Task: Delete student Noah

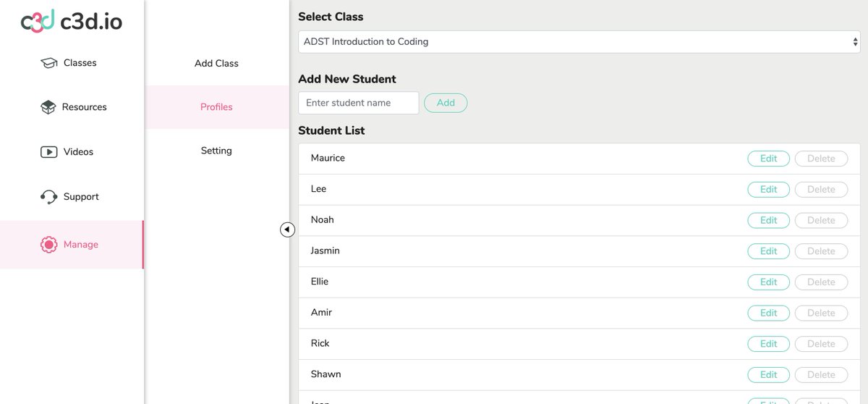Action: pos(821,220)
